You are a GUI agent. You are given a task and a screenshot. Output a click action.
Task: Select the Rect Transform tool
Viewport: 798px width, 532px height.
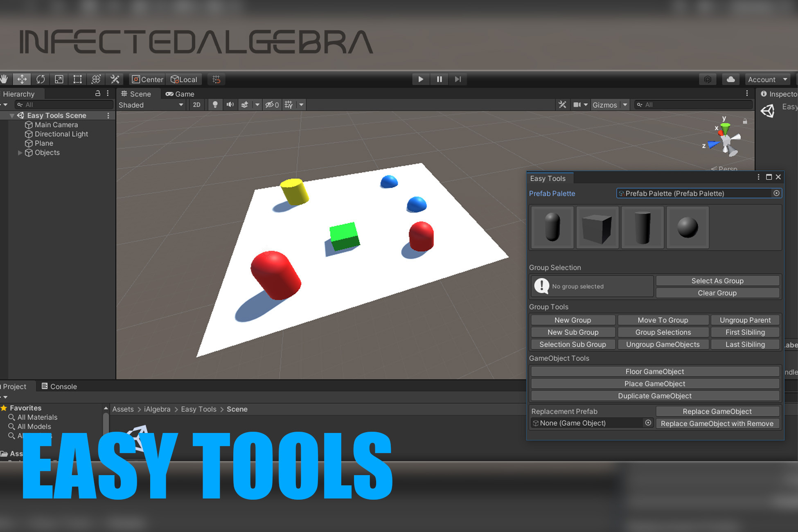77,79
